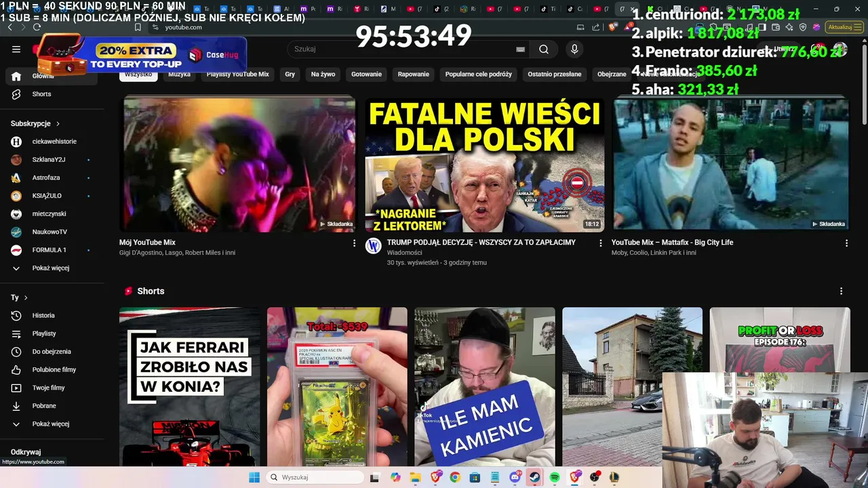Open the JAK FERRARI ZROBIŁO NAS short
The image size is (868, 488).
pos(190,387)
